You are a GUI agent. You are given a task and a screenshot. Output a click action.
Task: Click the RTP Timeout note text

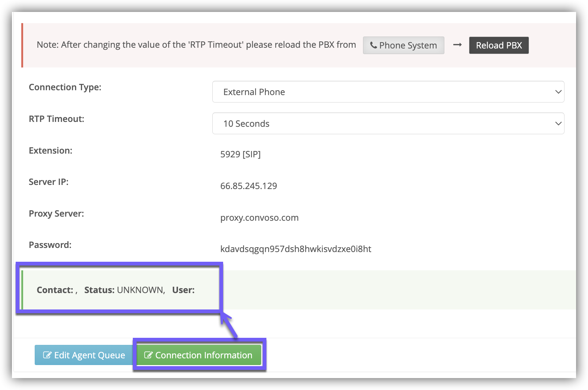pos(196,45)
